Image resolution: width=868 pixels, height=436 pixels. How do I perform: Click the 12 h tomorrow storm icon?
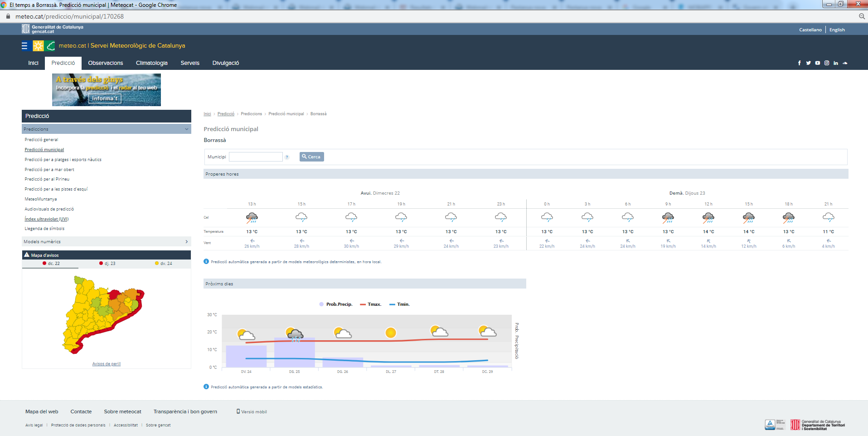[708, 218]
